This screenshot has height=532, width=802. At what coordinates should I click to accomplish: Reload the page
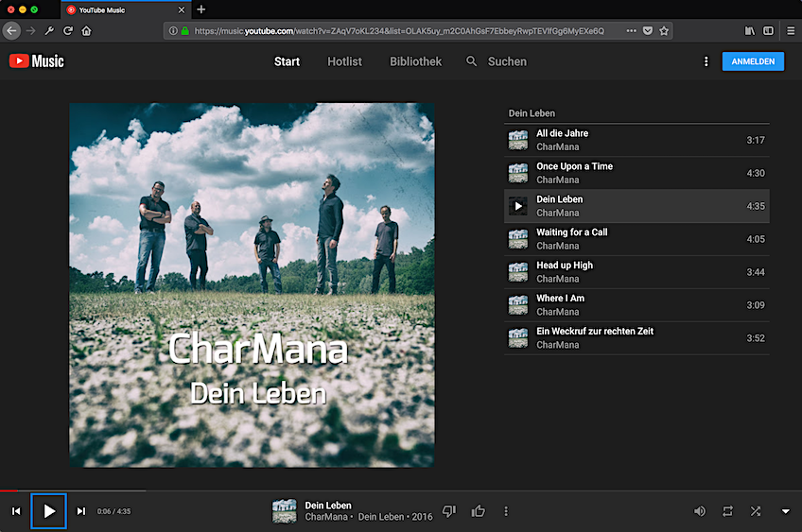tap(67, 31)
